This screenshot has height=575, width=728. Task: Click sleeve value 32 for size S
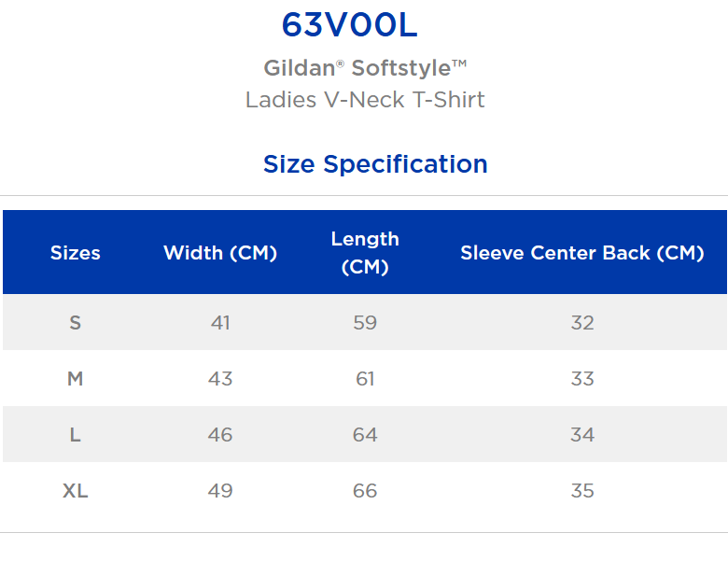tap(582, 322)
